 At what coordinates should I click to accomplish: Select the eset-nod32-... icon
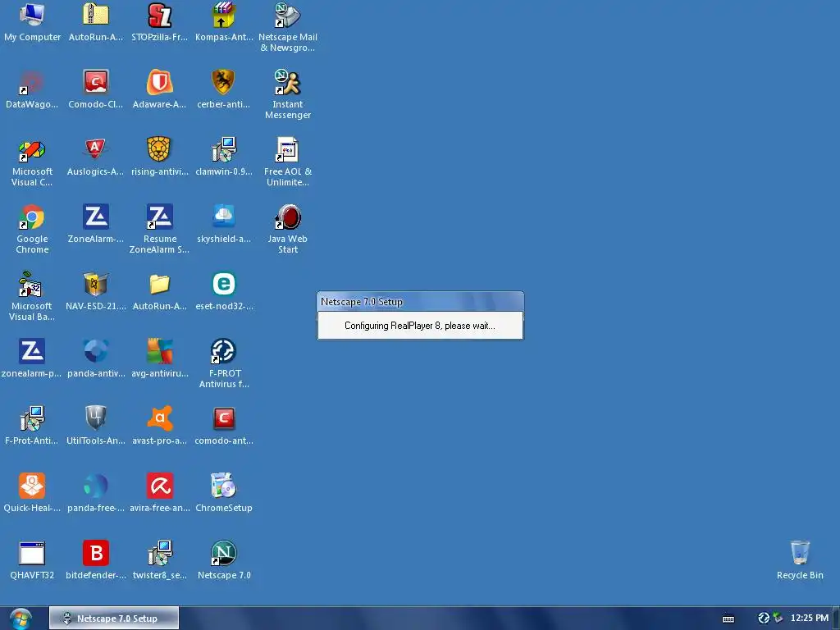(x=223, y=284)
